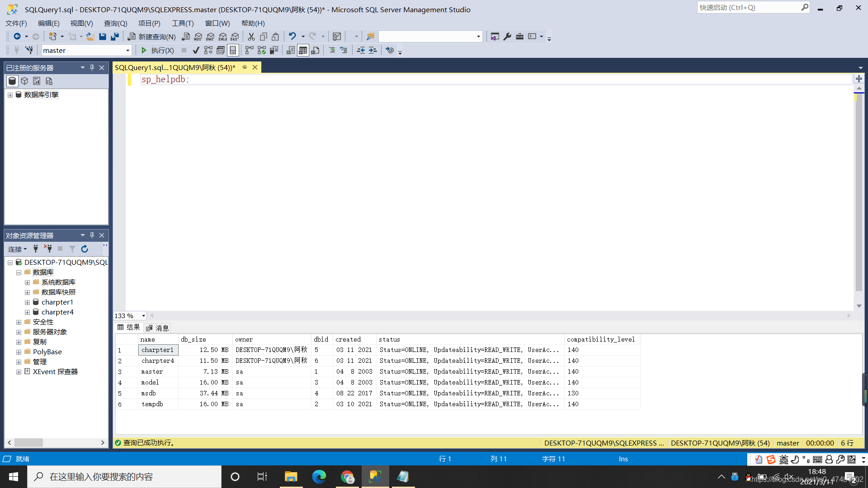This screenshot has height=488, width=868.
Task: Expand the 系统数据库 folder
Action: [27, 282]
